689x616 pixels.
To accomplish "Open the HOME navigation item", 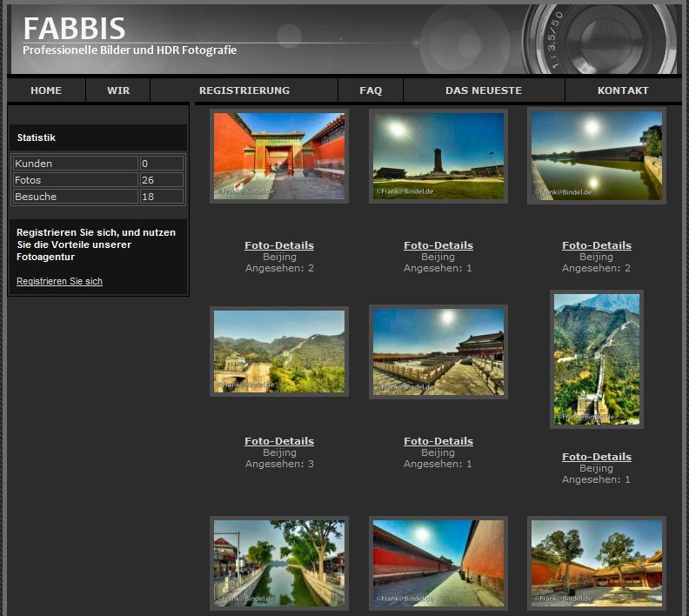I will click(x=46, y=90).
